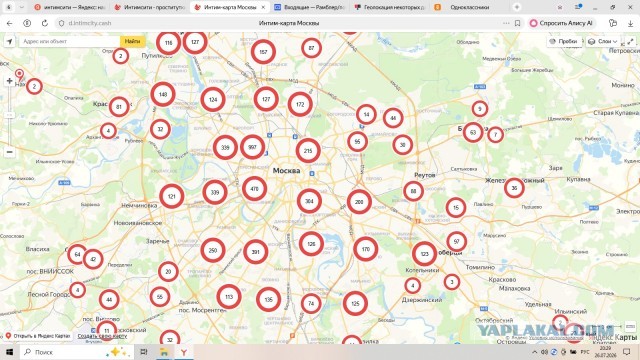Switch to the Геолокация некоторых tab
This screenshot has height=360, width=640.
click(390, 7)
